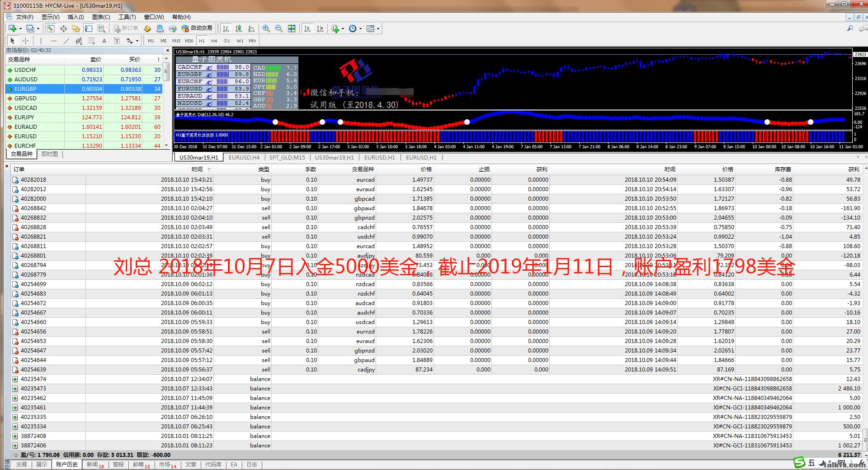
Task: Select EURGBP row in Market Watch
Action: [84, 89]
